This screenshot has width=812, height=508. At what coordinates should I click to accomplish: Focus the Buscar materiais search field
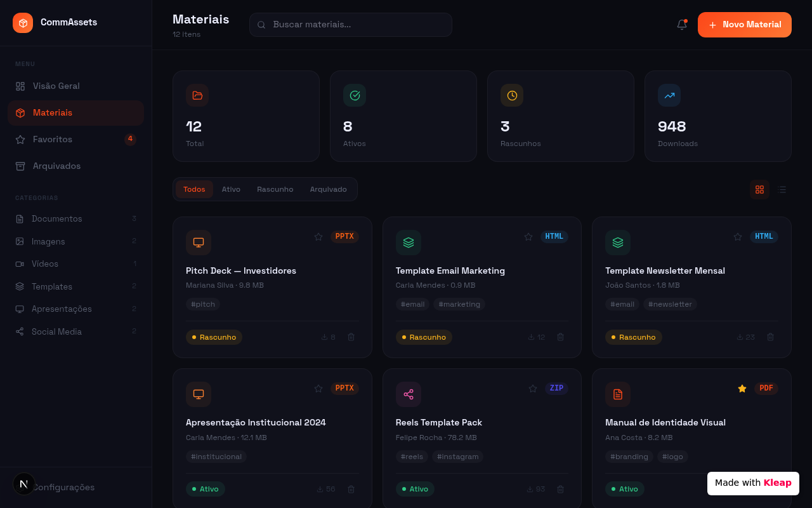coord(351,25)
